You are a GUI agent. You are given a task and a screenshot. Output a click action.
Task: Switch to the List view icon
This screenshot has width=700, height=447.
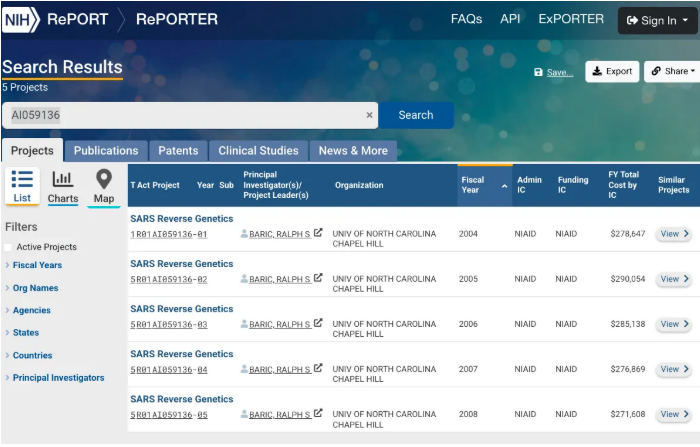(22, 179)
